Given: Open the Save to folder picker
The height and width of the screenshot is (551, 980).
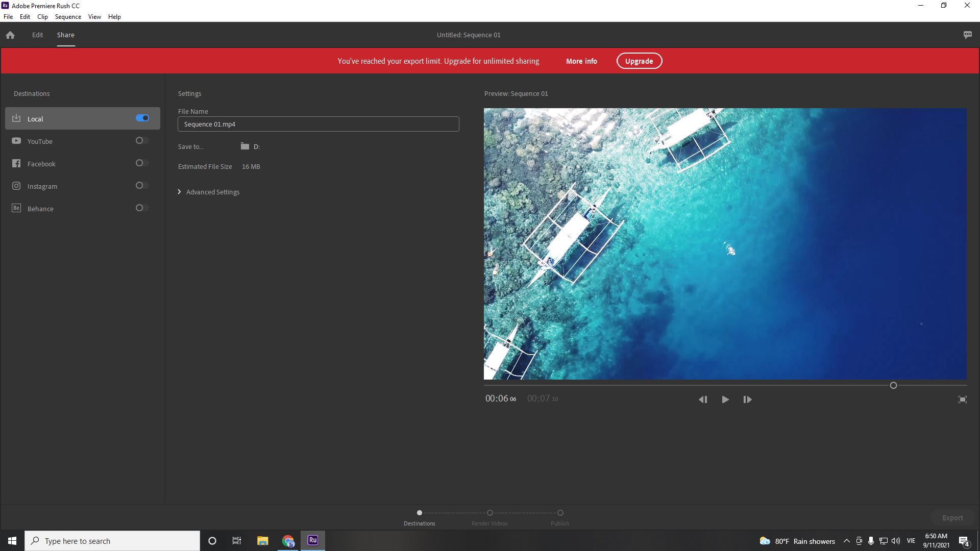Looking at the screenshot, I should [244, 146].
